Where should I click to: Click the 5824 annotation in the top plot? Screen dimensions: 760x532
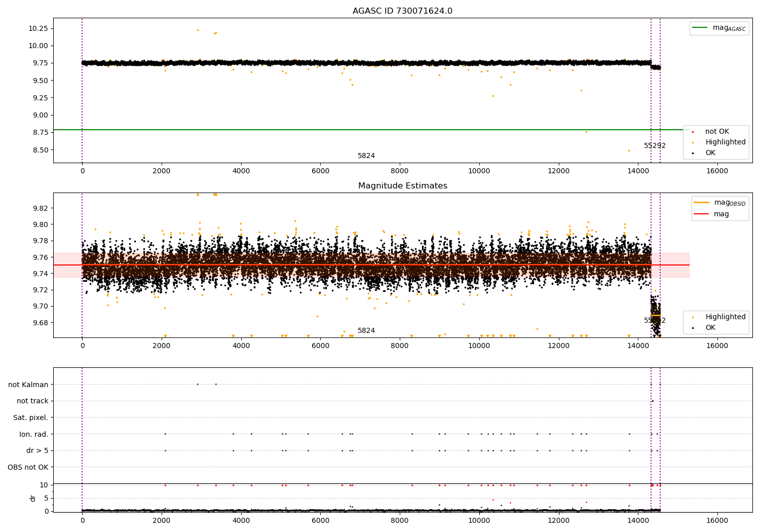(366, 156)
